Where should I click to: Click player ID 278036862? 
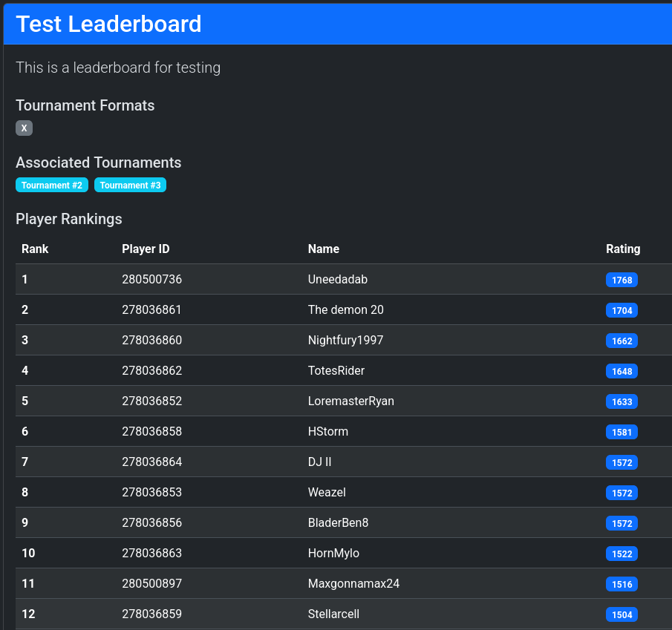[x=151, y=370]
